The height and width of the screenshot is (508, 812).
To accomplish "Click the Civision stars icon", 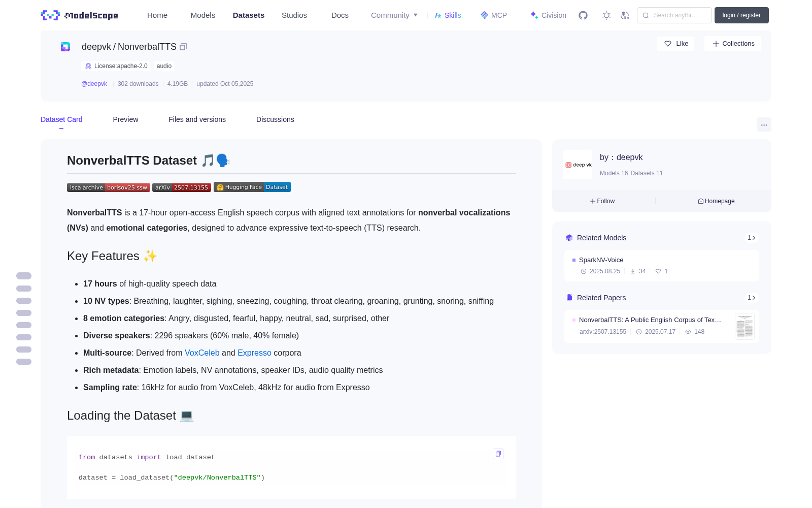I will 534,15.
